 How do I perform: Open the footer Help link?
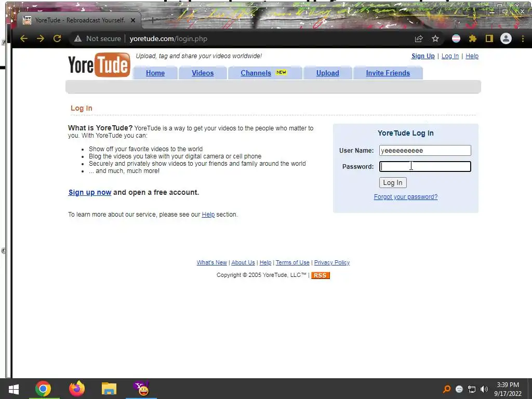click(x=265, y=262)
